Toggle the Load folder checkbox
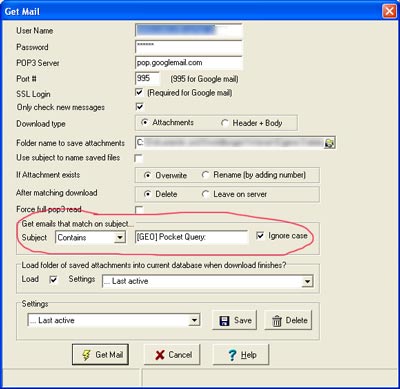The height and width of the screenshot is (389, 400). click(x=53, y=279)
